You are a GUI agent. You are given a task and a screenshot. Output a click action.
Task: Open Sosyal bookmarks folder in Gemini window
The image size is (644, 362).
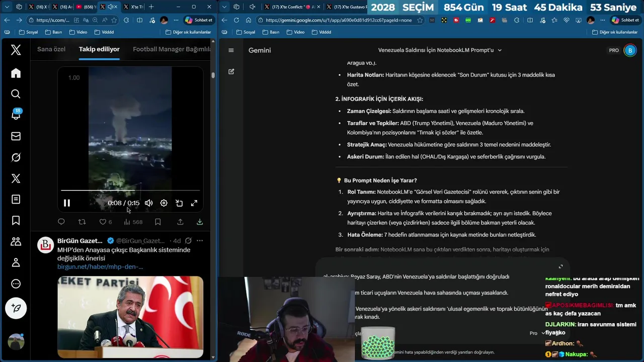tap(246, 32)
